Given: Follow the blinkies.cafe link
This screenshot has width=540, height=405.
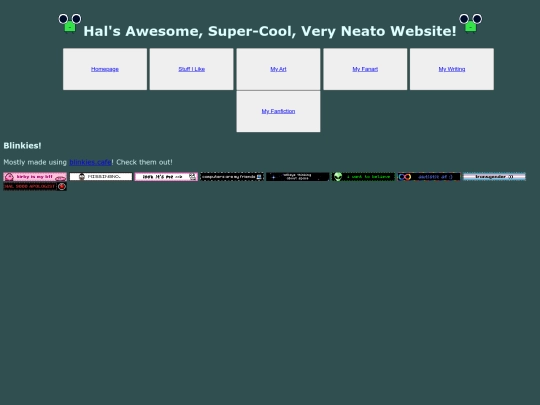Looking at the screenshot, I should (x=91, y=162).
